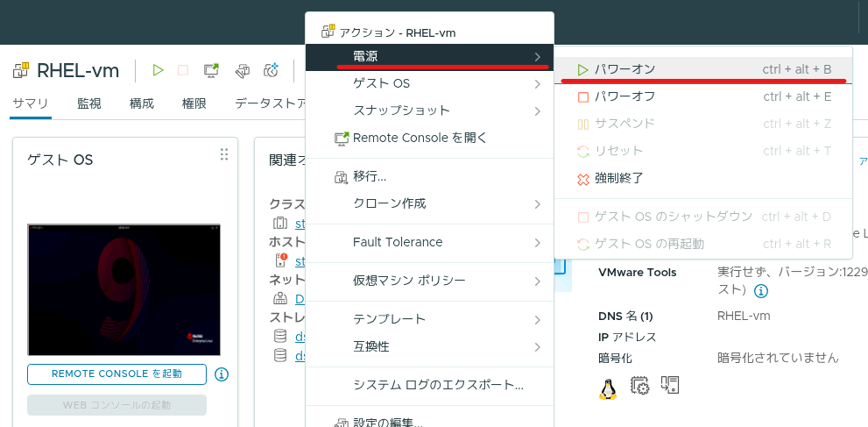
Task: Click the take snapshot toolbar icon
Action: (x=272, y=70)
